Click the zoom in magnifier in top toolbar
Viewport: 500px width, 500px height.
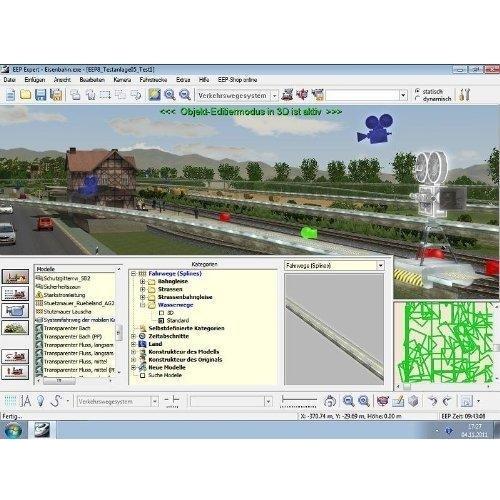pos(170,95)
